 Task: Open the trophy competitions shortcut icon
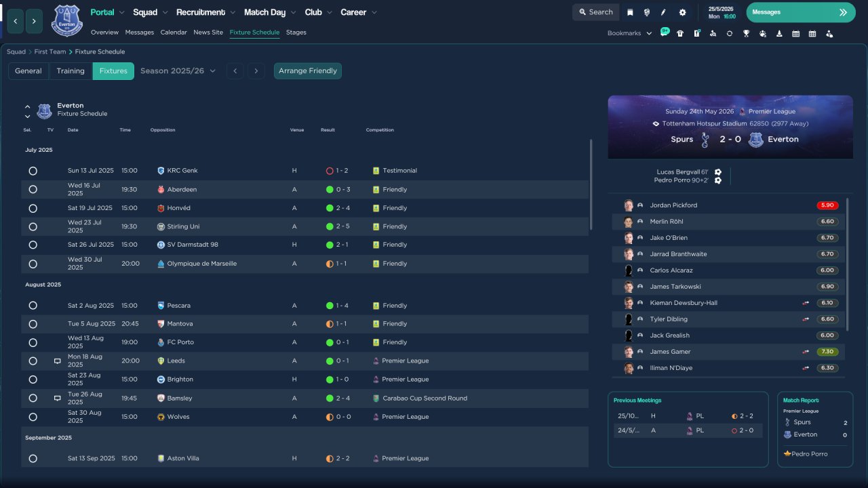746,33
